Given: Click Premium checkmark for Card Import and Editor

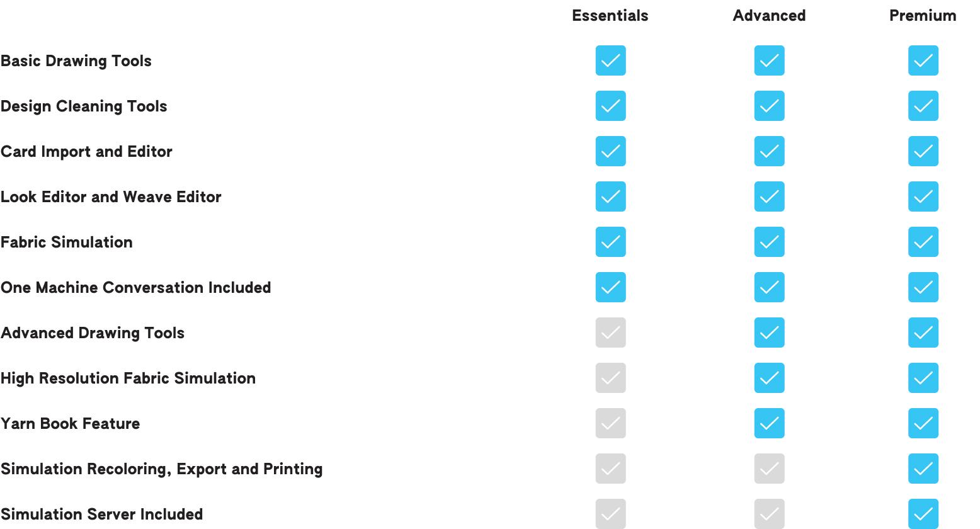Looking at the screenshot, I should pos(923,151).
